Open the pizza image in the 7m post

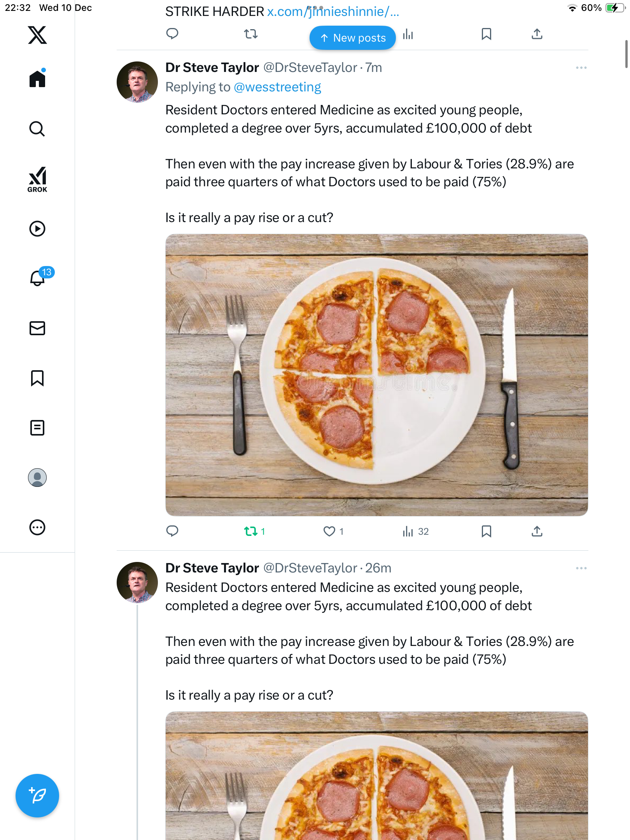[376, 375]
